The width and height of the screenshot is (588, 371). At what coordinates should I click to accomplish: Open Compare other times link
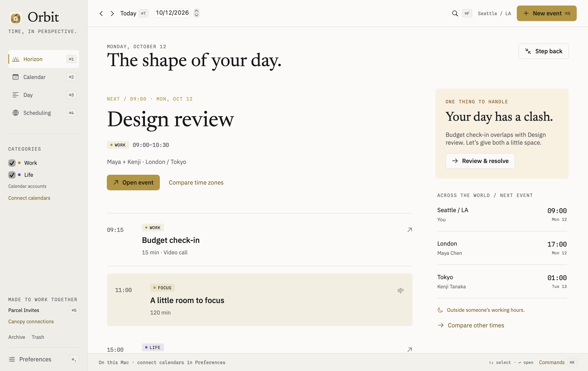pyautogui.click(x=471, y=325)
